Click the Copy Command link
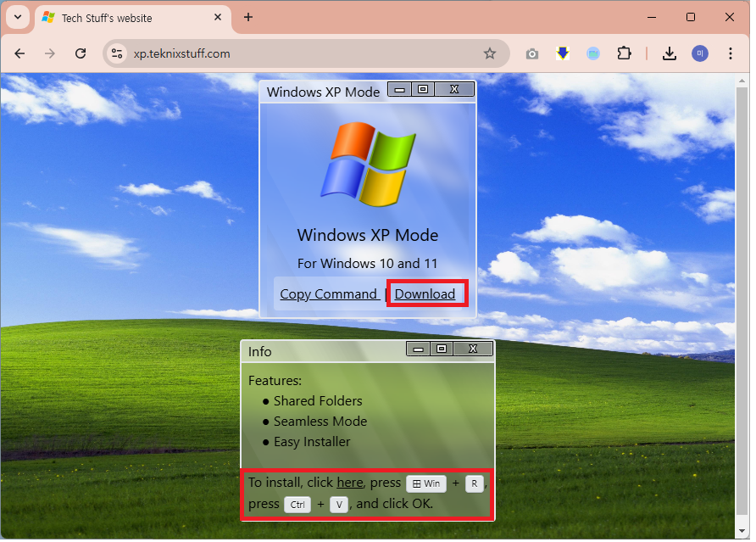The height and width of the screenshot is (542, 756). coord(328,294)
